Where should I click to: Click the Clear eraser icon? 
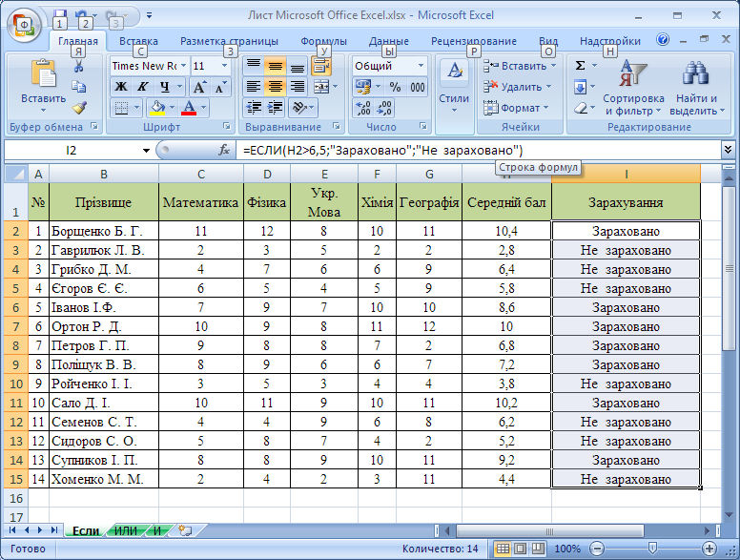581,108
